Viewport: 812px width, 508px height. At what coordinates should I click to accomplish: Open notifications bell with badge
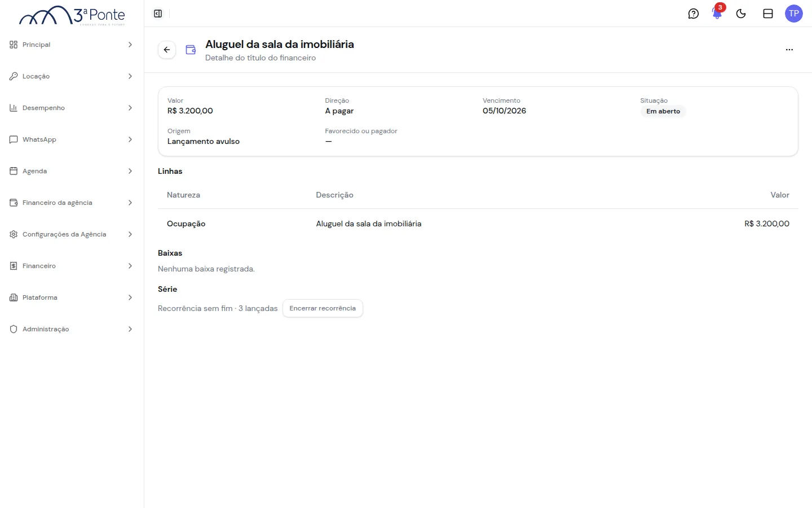pyautogui.click(x=717, y=12)
